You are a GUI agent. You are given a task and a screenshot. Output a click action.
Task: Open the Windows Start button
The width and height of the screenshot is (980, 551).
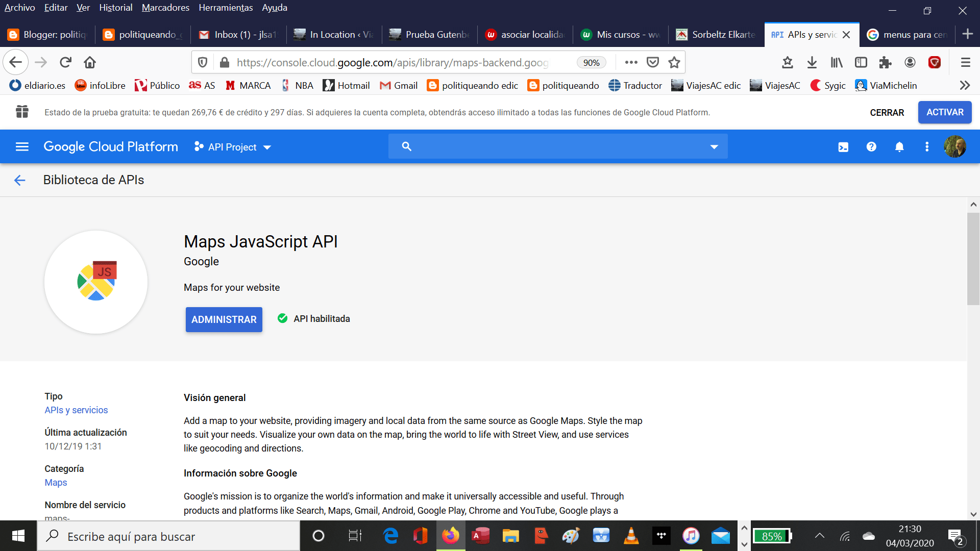coord(18,536)
